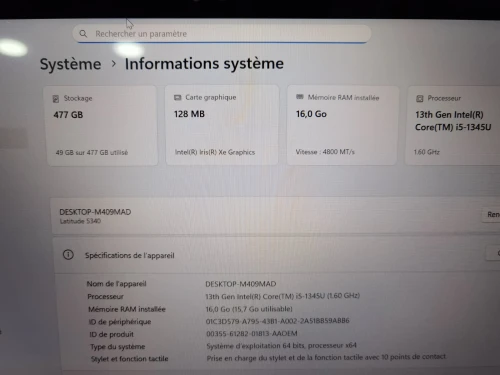Click the search magnifier icon
The width and height of the screenshot is (500, 375).
pyautogui.click(x=83, y=34)
